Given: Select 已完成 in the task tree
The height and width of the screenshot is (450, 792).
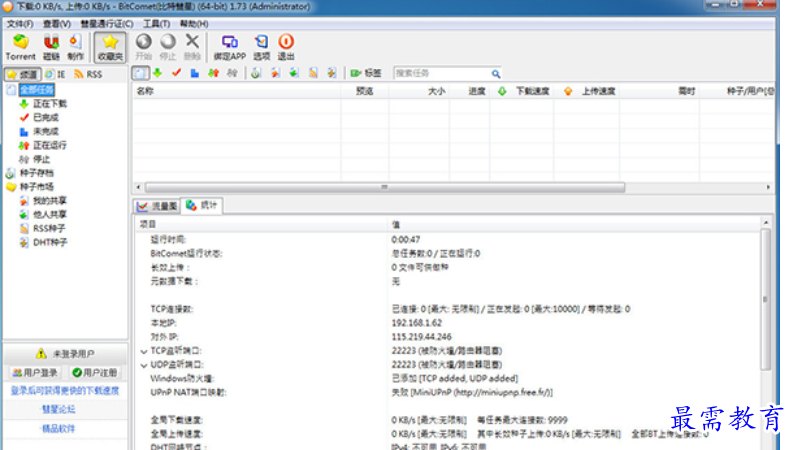Looking at the screenshot, I should [45, 118].
